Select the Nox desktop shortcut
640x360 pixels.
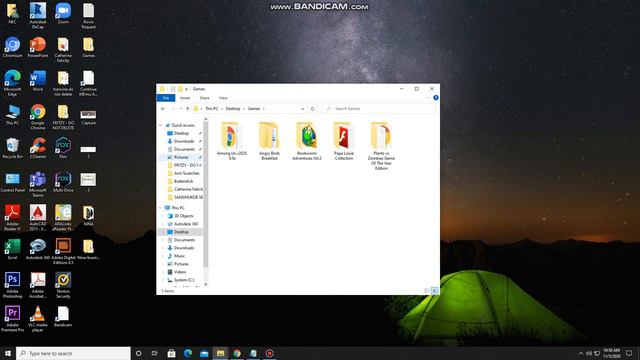coord(63,148)
